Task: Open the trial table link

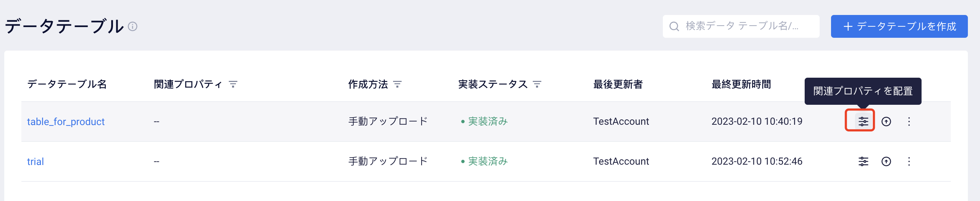Action: [35, 161]
